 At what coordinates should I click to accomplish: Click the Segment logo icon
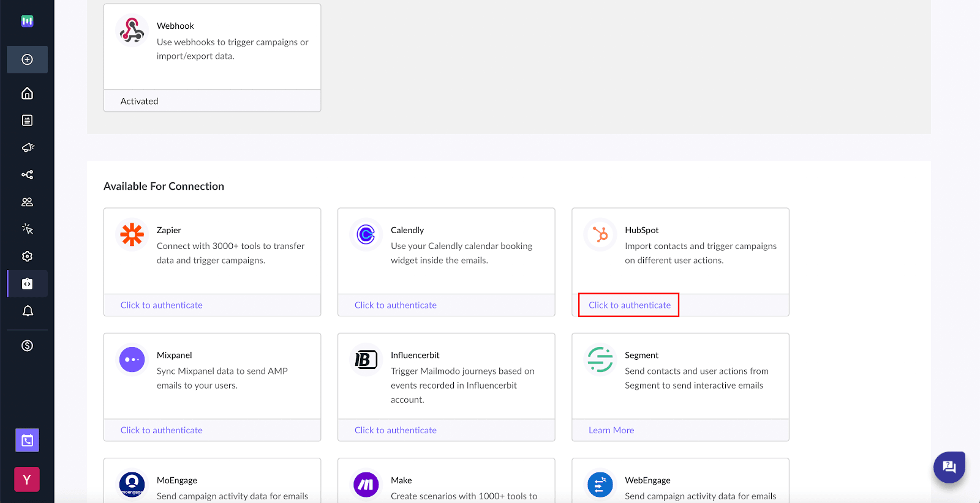coord(600,360)
